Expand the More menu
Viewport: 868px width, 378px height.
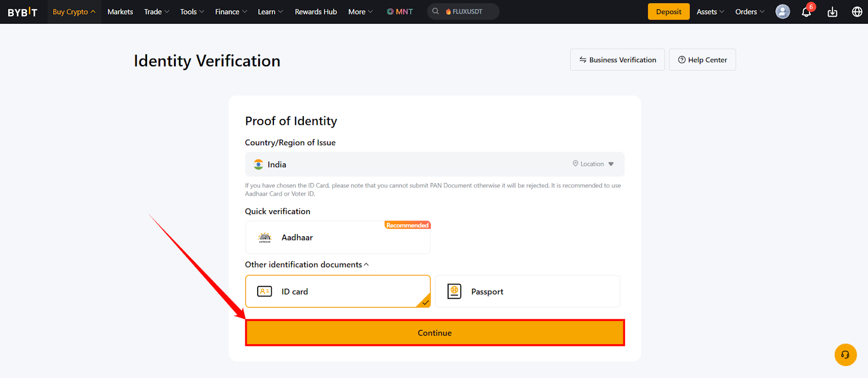click(x=360, y=12)
